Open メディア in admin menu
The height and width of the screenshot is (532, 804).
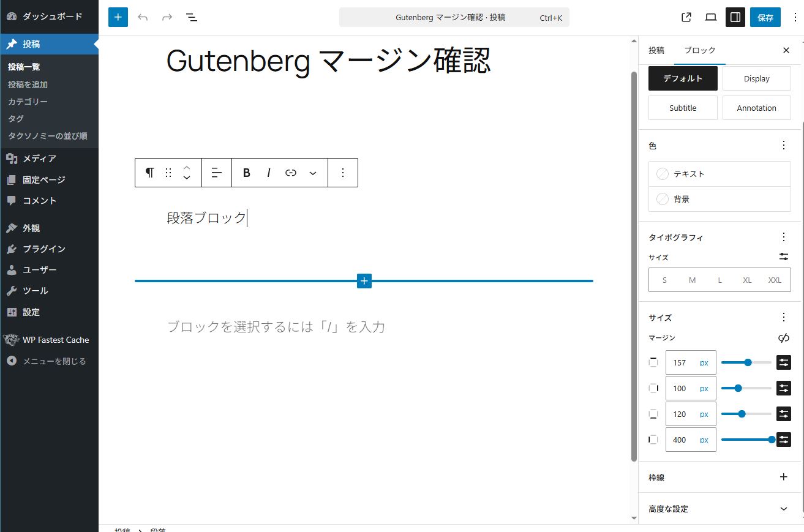(39, 159)
